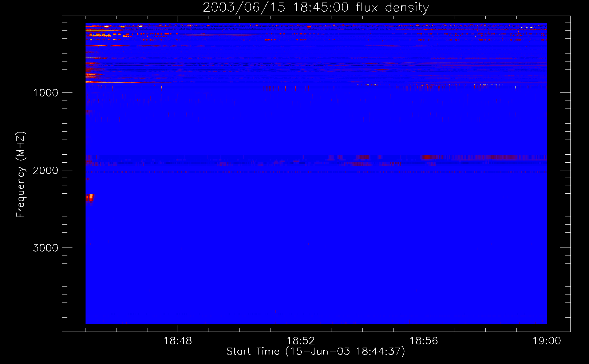Click the 1000 frequency tick label
This screenshot has width=589, height=364.
click(x=46, y=93)
